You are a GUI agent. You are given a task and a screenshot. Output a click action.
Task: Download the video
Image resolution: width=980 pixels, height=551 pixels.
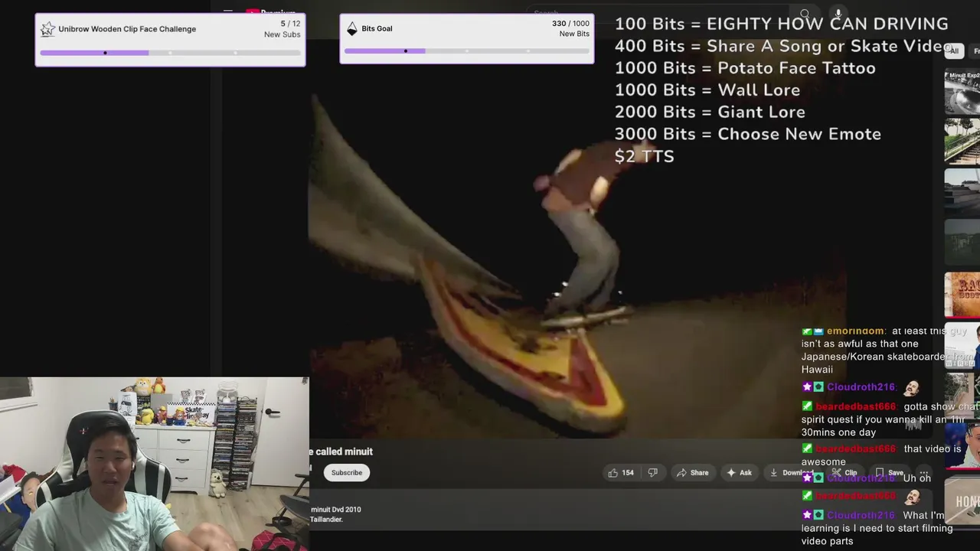pyautogui.click(x=792, y=473)
